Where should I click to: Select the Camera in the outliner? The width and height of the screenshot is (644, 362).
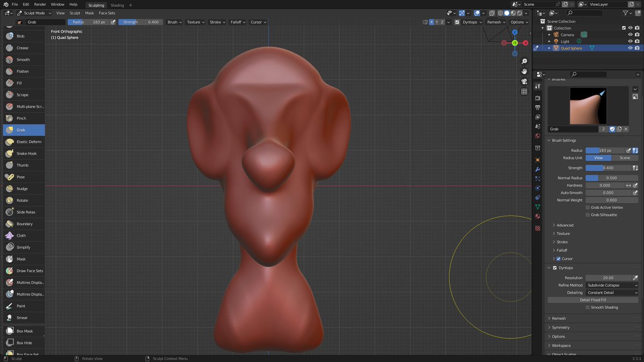(566, 34)
